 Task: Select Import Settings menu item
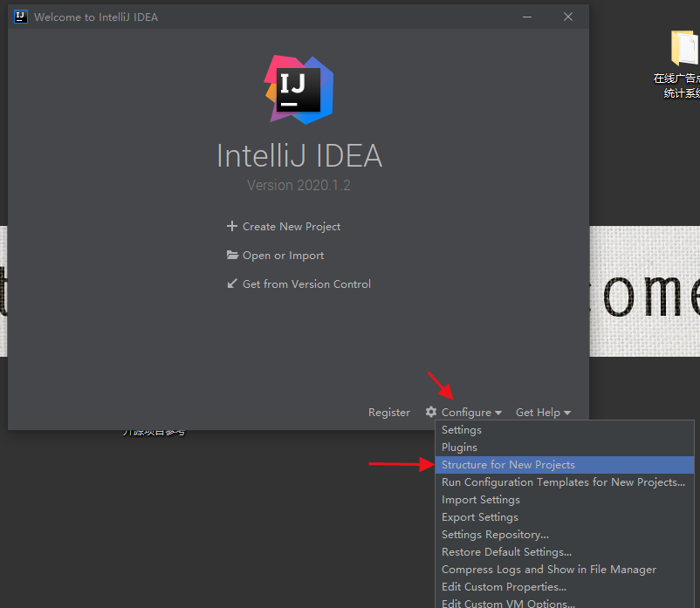point(565,500)
